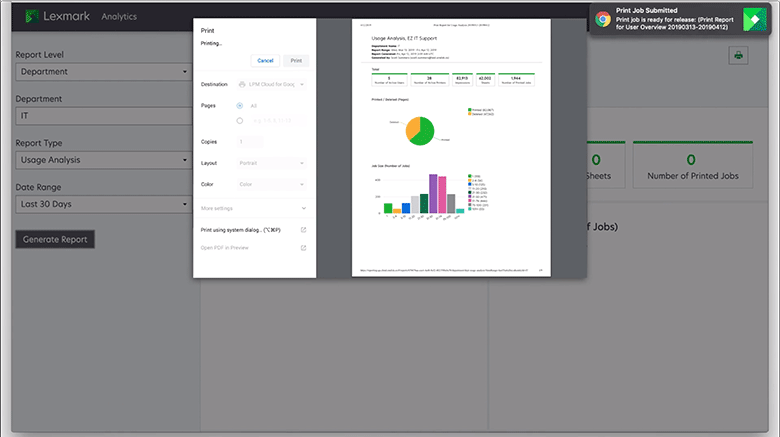Click the Chrome icon in the notification
The image size is (780, 437).
click(x=602, y=19)
